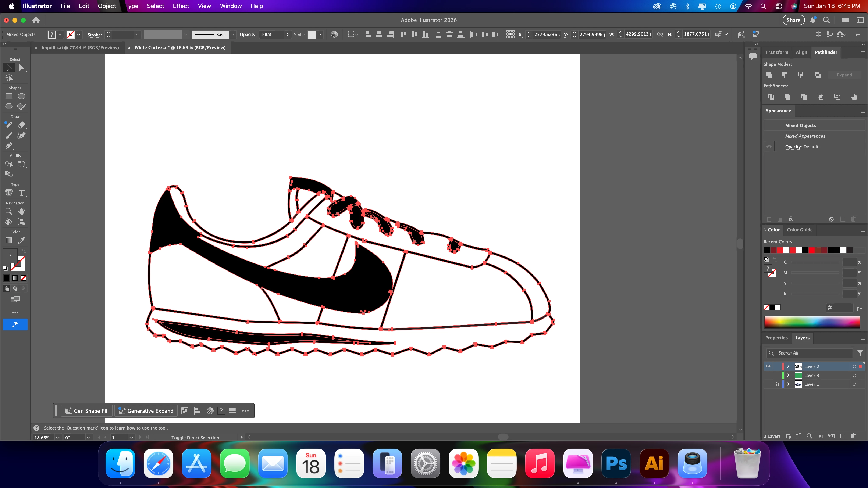Screen dimensions: 868x488
Task: Apply the Trim pathfinder
Action: 787,97
